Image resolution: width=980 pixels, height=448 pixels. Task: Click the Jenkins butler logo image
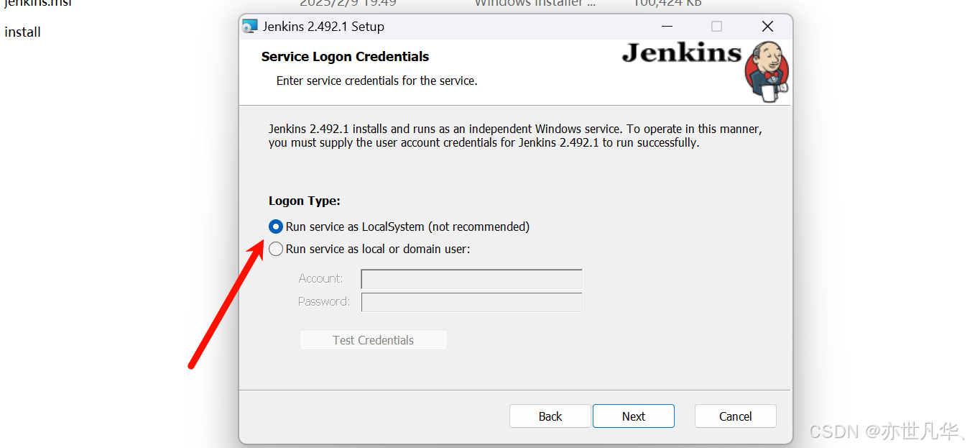767,71
